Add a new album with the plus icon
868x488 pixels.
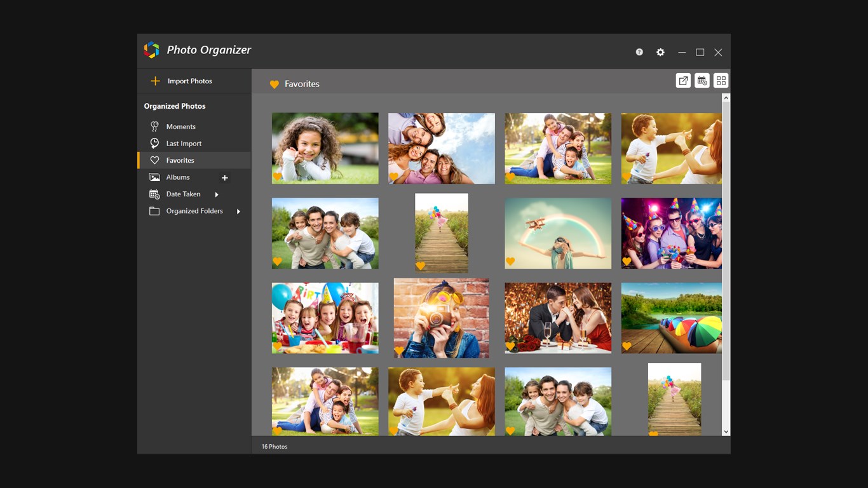pos(224,178)
